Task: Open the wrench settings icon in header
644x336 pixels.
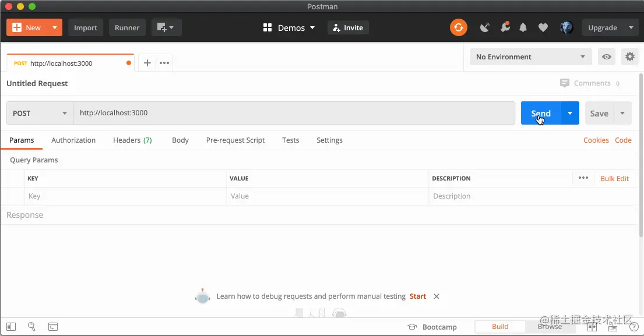Action: [505, 27]
